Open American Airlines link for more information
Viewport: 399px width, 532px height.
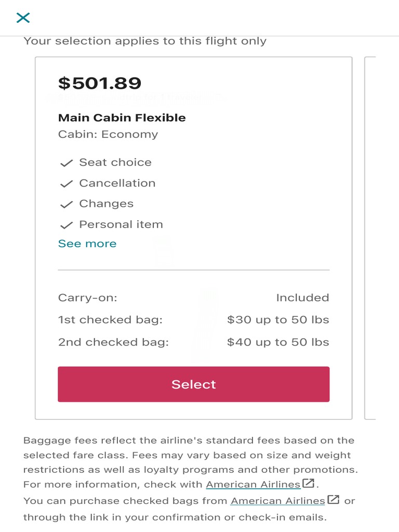tap(253, 484)
